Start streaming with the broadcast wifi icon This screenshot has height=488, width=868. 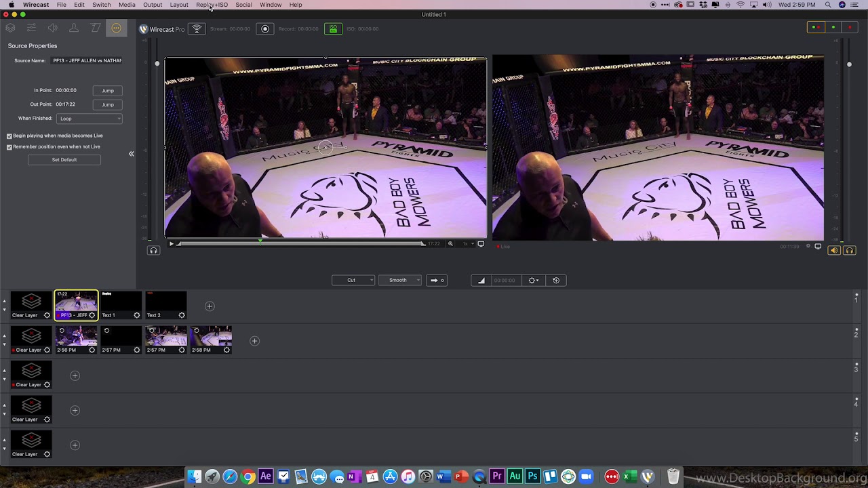coord(197,29)
